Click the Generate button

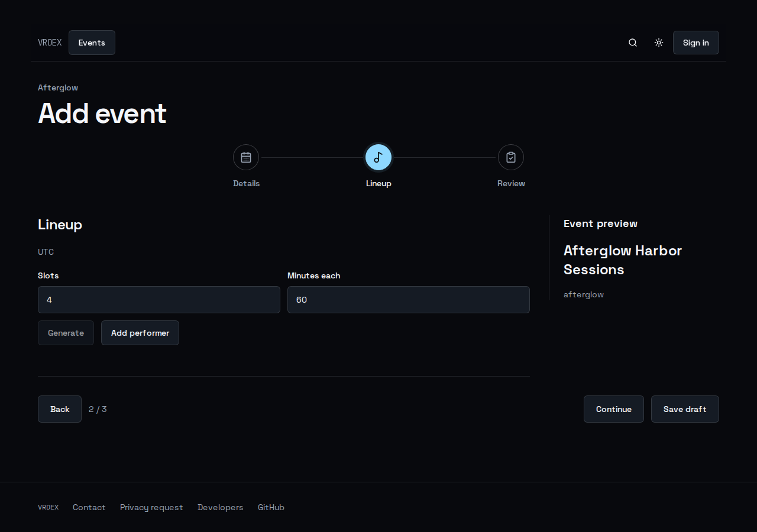click(x=66, y=333)
